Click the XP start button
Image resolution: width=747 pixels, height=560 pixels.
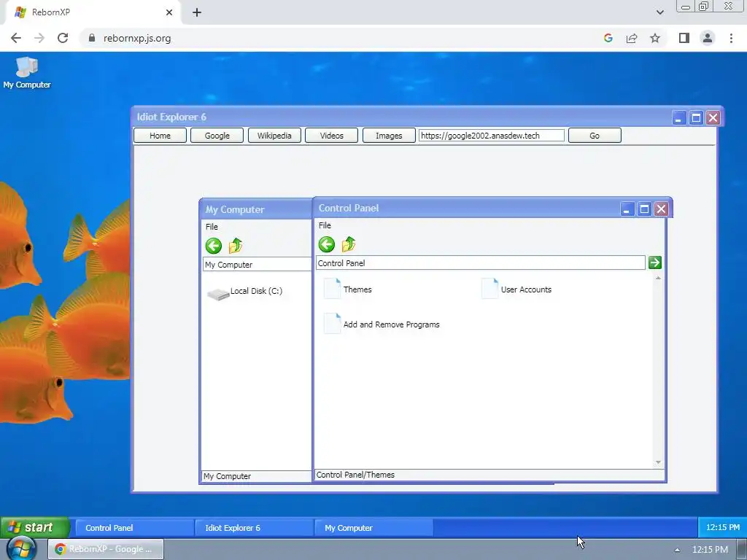click(35, 528)
